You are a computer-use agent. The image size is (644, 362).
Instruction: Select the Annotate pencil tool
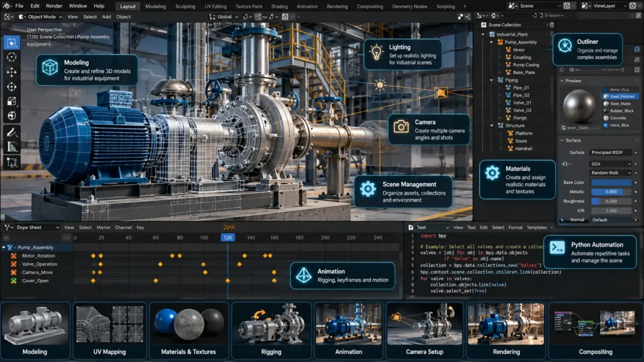click(x=11, y=132)
